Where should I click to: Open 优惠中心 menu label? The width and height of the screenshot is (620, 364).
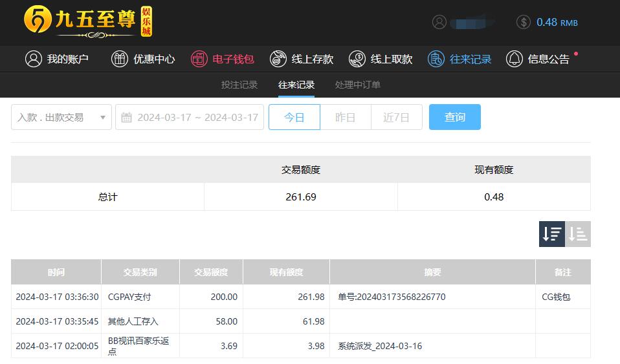(154, 59)
